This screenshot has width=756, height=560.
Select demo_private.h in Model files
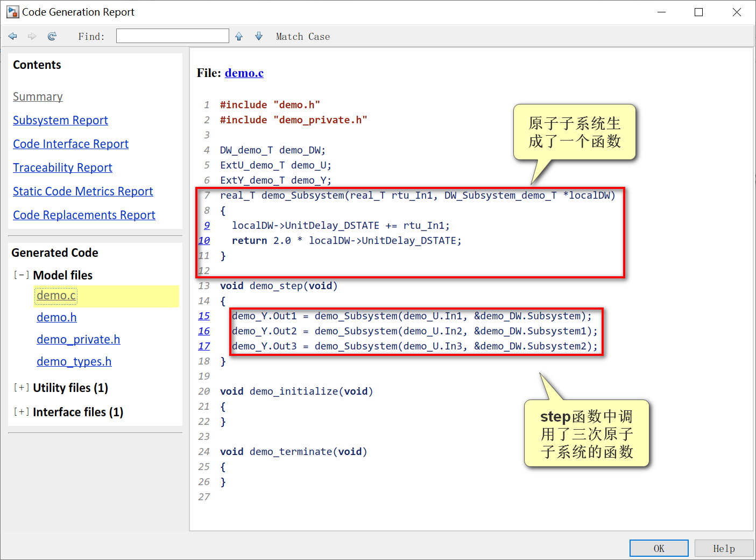pos(79,340)
